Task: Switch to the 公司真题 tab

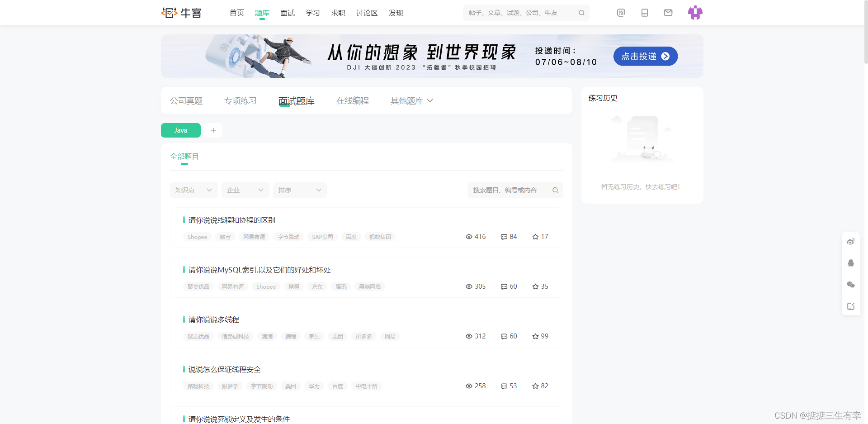Action: tap(186, 100)
